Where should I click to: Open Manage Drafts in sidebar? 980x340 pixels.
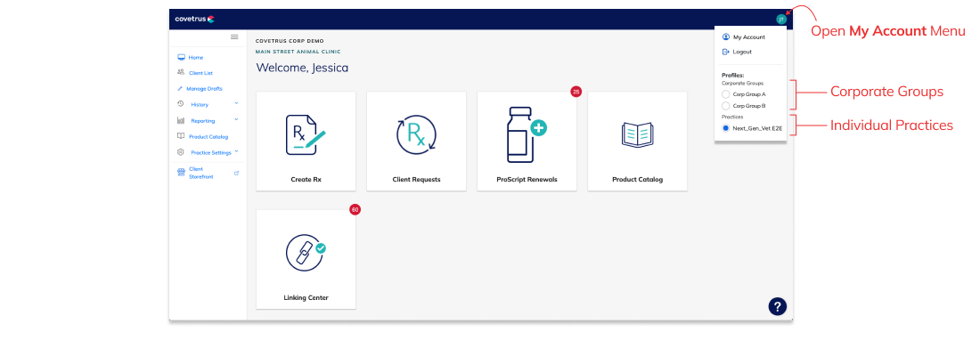tap(204, 89)
